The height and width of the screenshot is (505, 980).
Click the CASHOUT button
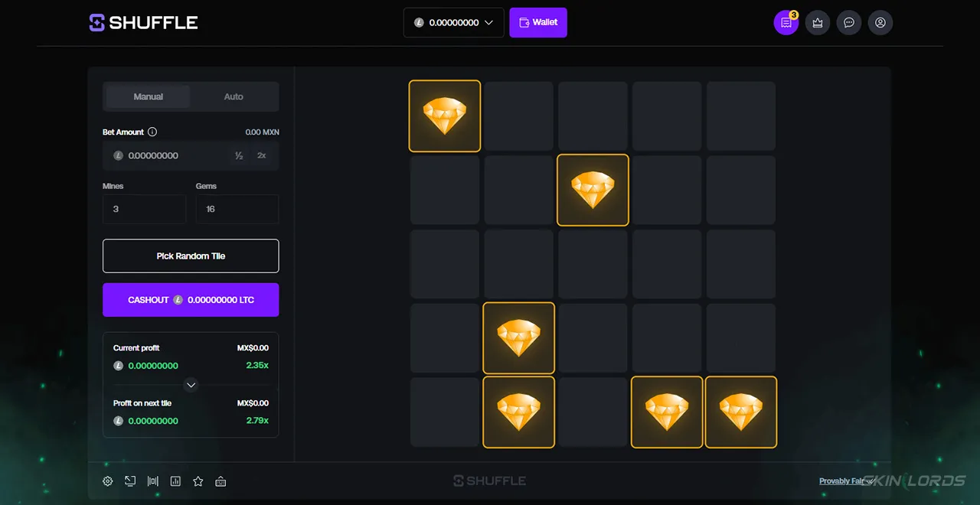click(191, 300)
